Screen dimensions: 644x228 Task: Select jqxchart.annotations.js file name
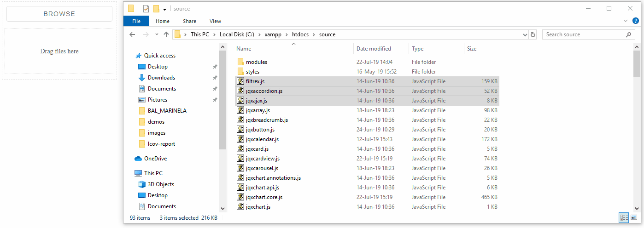click(273, 178)
